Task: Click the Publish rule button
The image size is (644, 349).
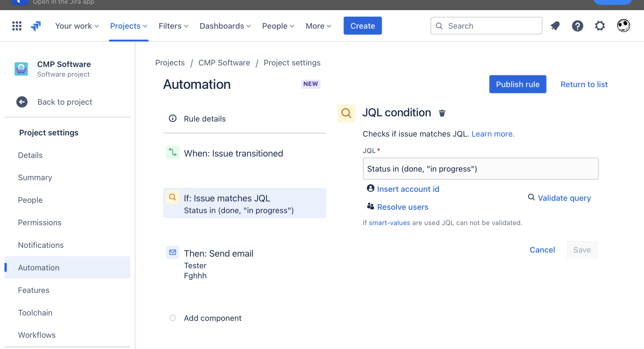Action: [518, 84]
